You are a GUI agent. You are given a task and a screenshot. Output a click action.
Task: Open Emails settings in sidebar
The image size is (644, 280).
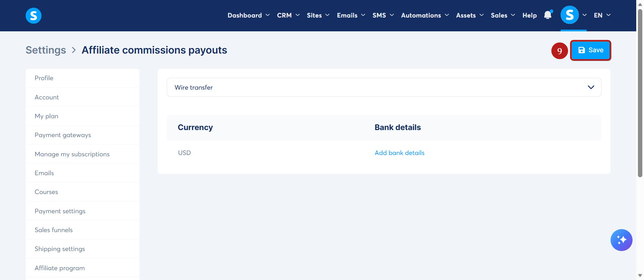point(82,173)
